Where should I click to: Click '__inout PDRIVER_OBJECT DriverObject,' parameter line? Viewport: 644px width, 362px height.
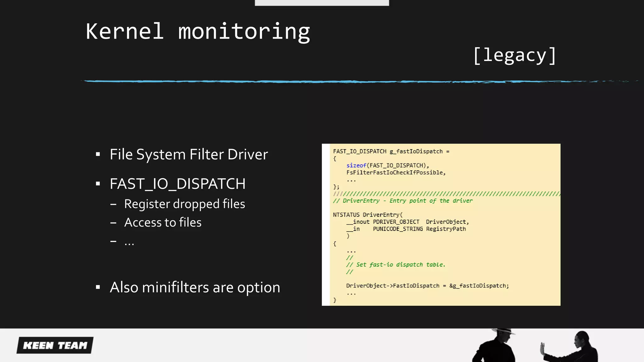pos(408,222)
